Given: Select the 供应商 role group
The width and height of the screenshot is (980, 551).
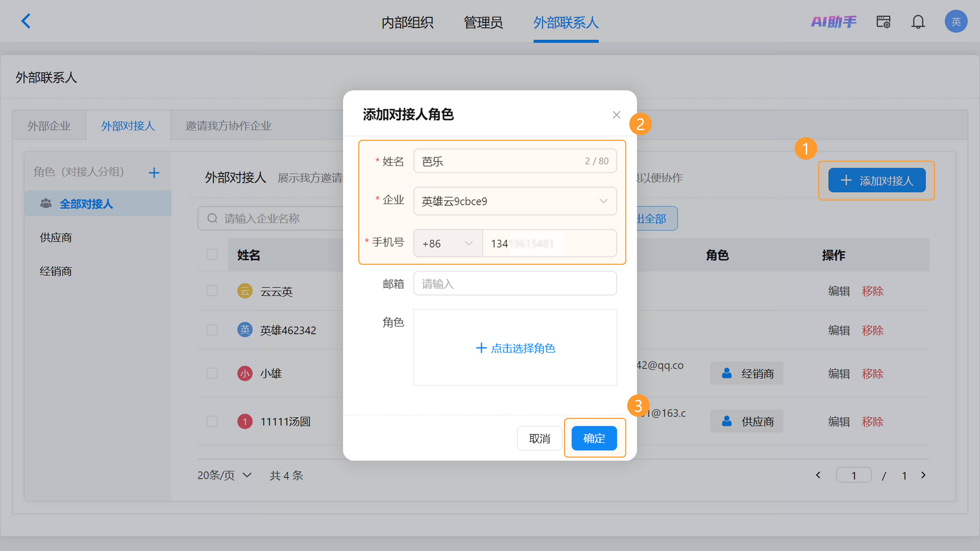Looking at the screenshot, I should tap(56, 238).
